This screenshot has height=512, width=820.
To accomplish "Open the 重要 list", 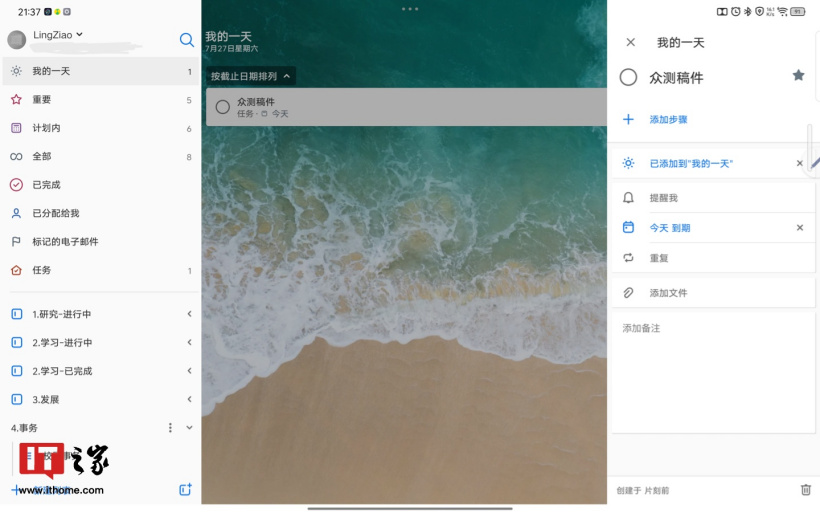I will point(42,100).
